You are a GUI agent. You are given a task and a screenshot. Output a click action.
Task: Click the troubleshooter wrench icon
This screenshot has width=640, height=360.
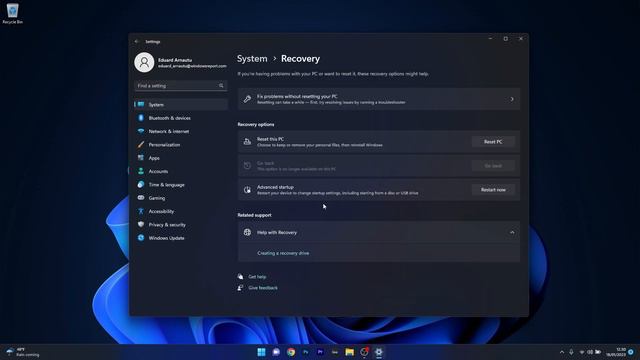[247, 99]
